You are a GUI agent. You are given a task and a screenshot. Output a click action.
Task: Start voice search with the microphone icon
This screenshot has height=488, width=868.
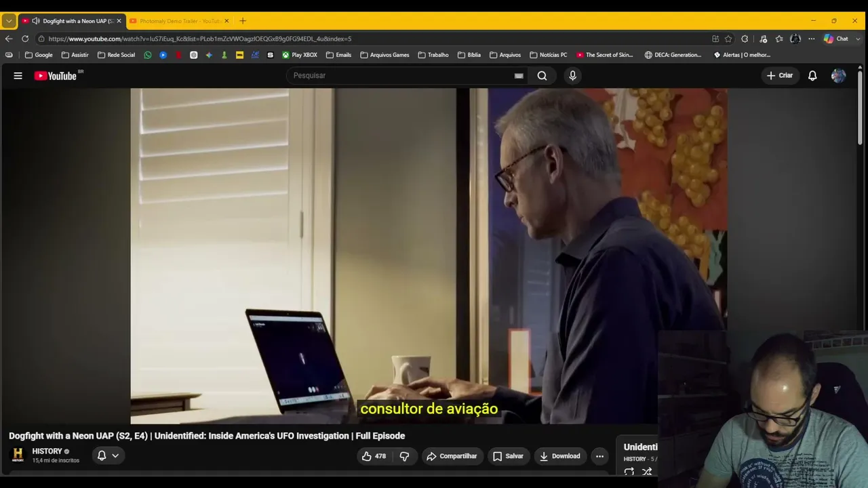tap(572, 76)
